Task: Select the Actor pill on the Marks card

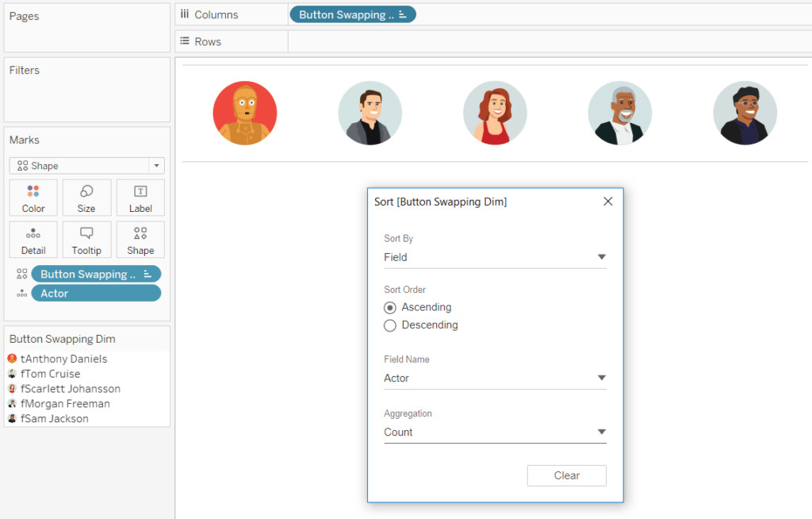Action: coord(95,292)
